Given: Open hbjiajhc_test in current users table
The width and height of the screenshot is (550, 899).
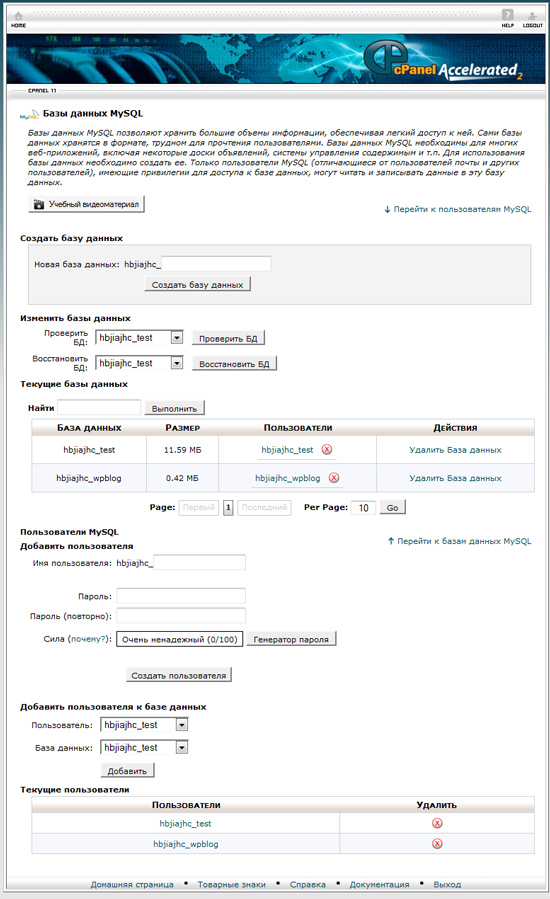Looking at the screenshot, I should tap(185, 823).
